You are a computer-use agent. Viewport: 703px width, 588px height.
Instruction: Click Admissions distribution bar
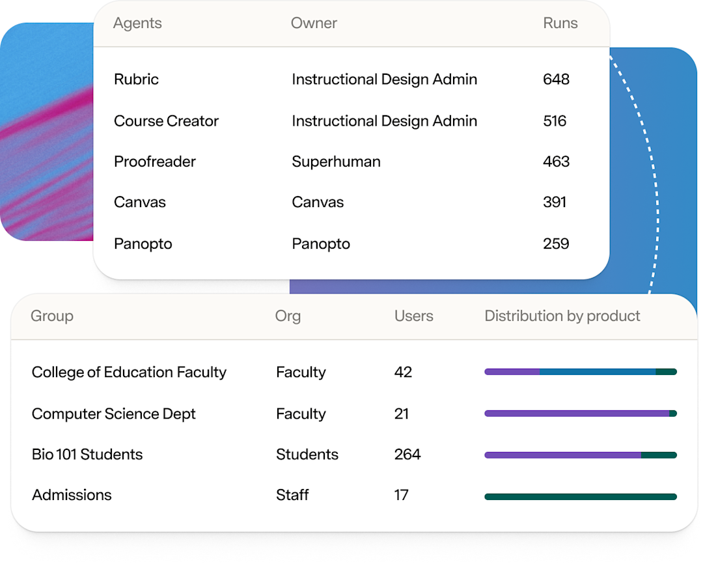pos(581,496)
